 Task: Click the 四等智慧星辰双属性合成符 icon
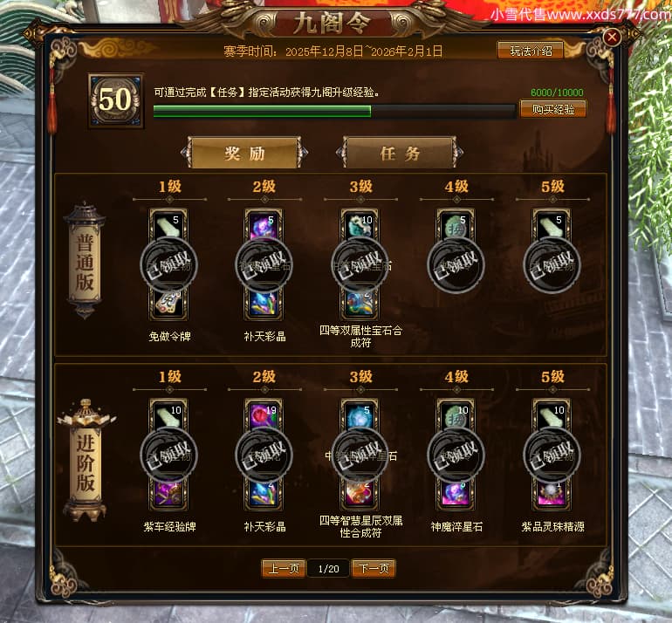[360, 496]
